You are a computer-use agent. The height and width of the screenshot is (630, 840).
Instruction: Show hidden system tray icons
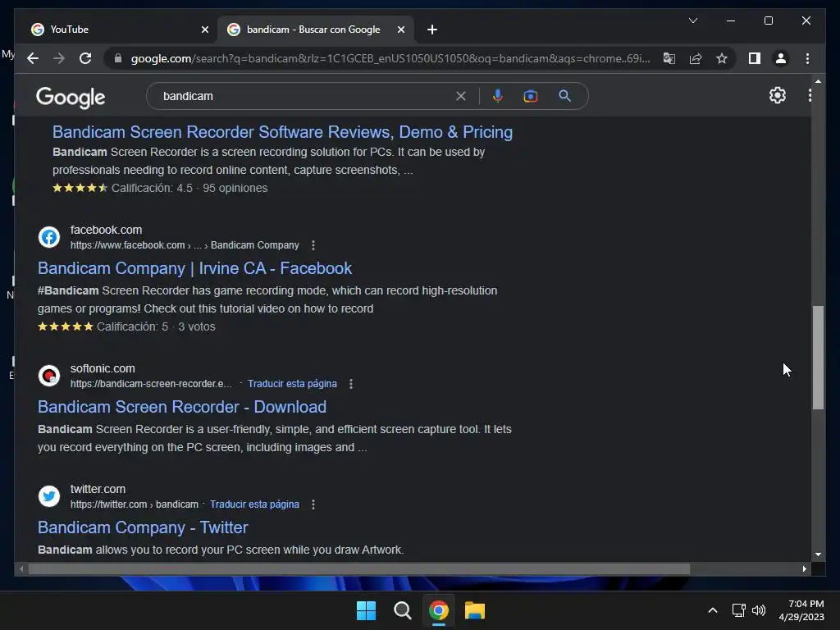tap(713, 610)
